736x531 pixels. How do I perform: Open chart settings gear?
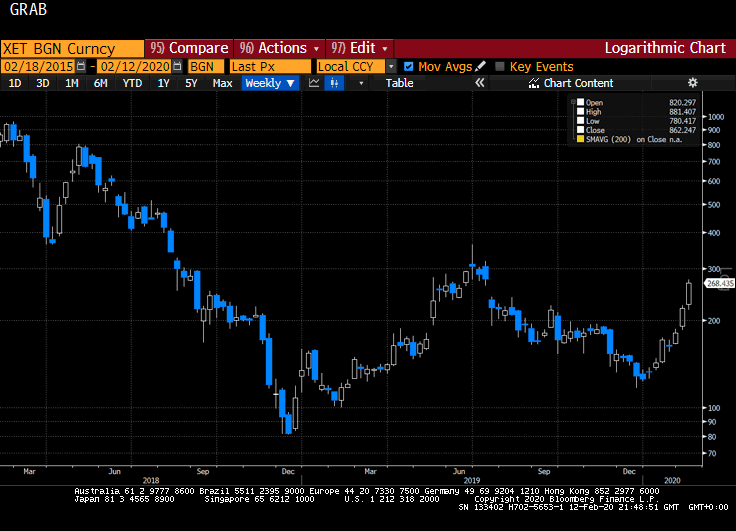click(x=692, y=83)
